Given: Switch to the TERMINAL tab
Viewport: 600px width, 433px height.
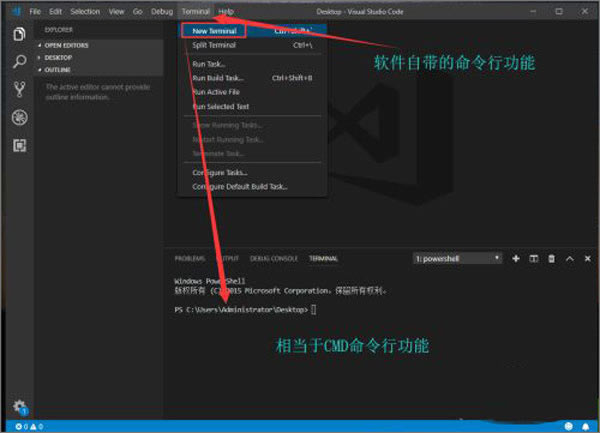Looking at the screenshot, I should (323, 259).
